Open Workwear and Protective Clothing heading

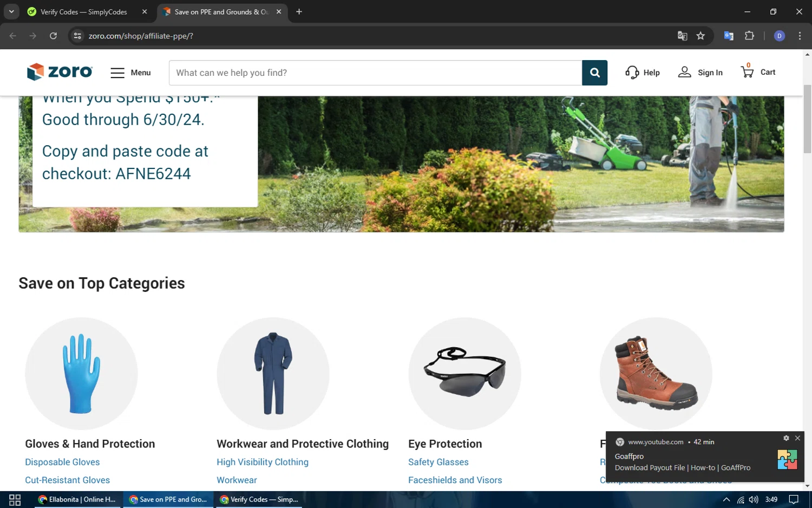click(x=303, y=444)
